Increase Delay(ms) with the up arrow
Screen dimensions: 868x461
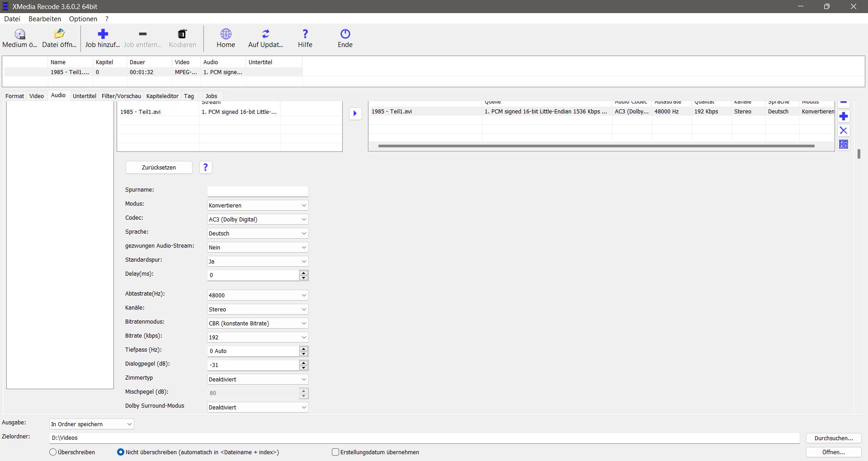pos(304,273)
